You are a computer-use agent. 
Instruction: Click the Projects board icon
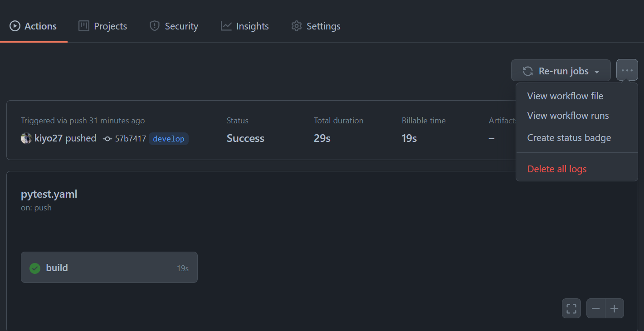[x=83, y=26]
